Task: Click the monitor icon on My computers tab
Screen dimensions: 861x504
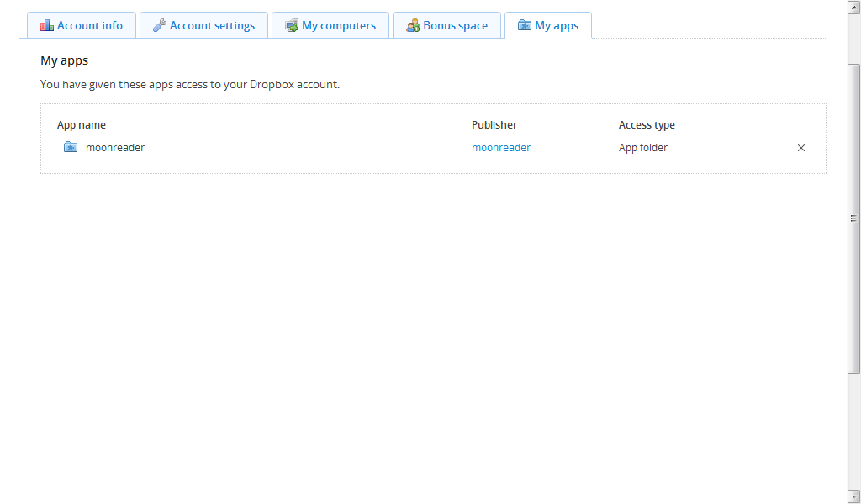Action: pos(292,25)
